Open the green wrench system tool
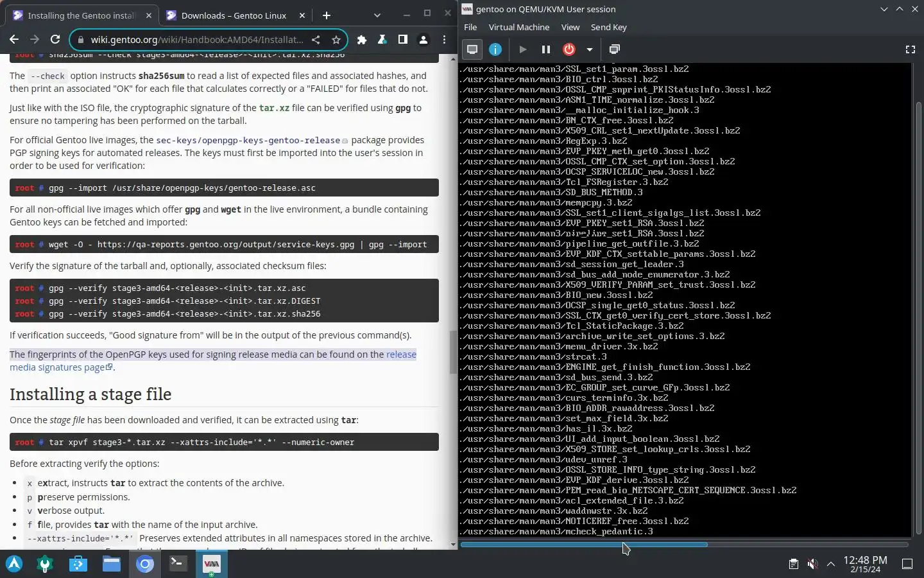 coord(45,564)
